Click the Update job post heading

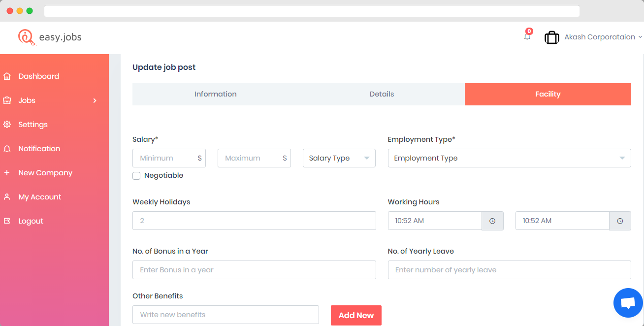pyautogui.click(x=164, y=67)
